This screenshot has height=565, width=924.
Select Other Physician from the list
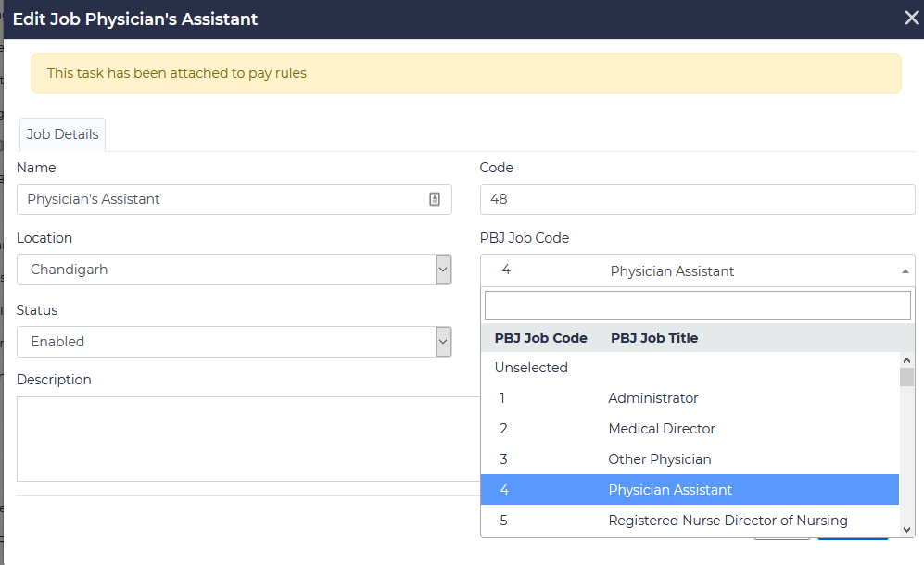(659, 459)
